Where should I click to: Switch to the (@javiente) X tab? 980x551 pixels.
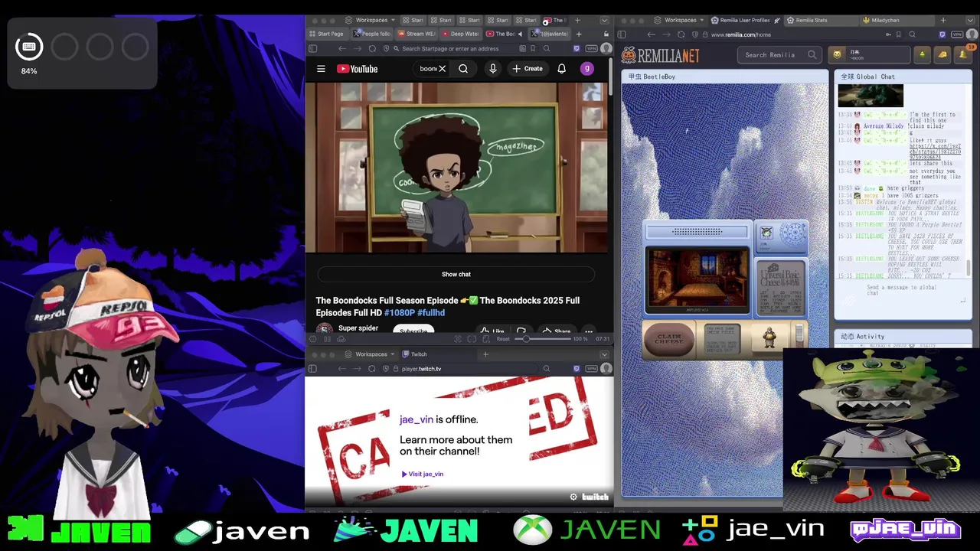550,34
